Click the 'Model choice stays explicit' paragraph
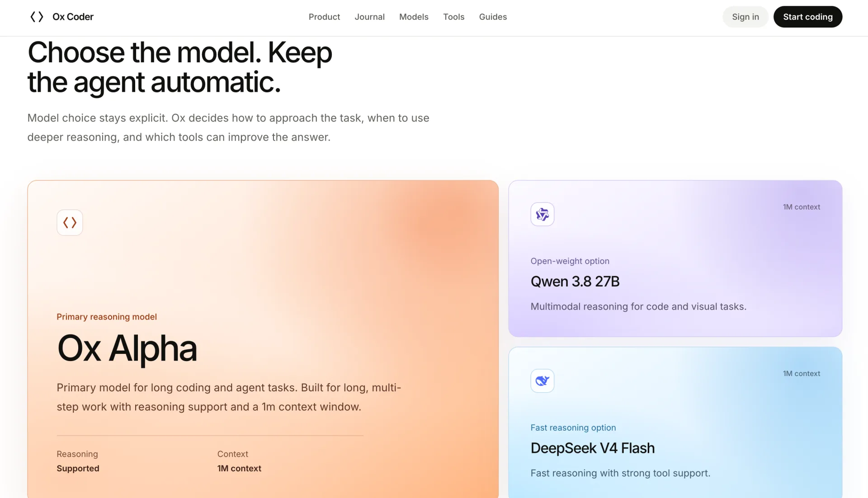868x498 pixels. 228,127
